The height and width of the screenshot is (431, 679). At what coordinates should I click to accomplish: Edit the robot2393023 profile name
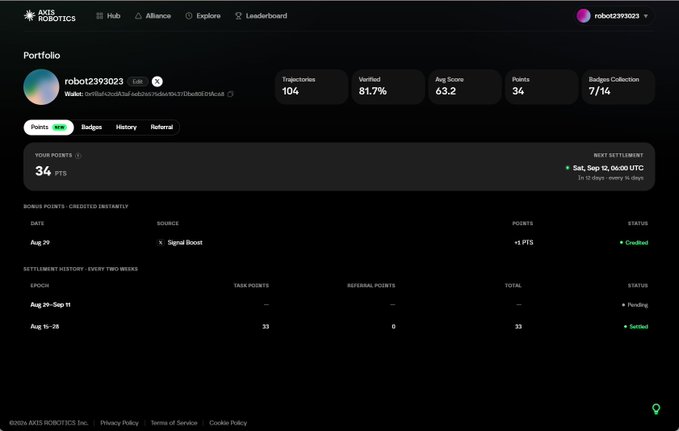pos(138,81)
